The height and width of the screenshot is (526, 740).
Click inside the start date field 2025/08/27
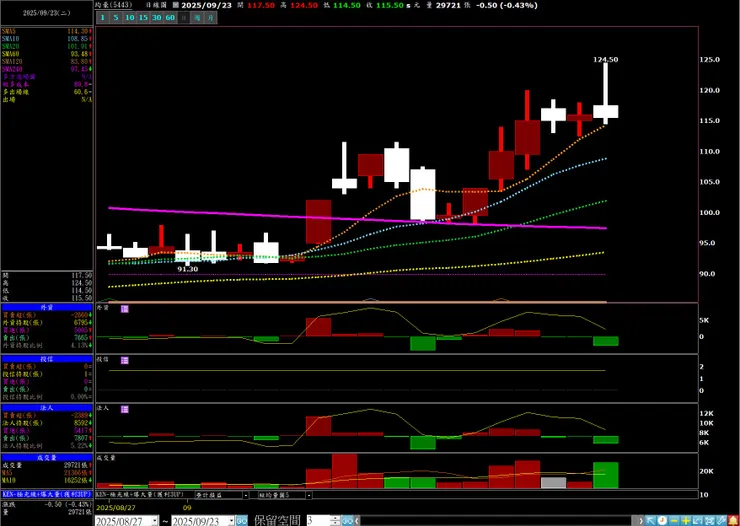(x=123, y=521)
